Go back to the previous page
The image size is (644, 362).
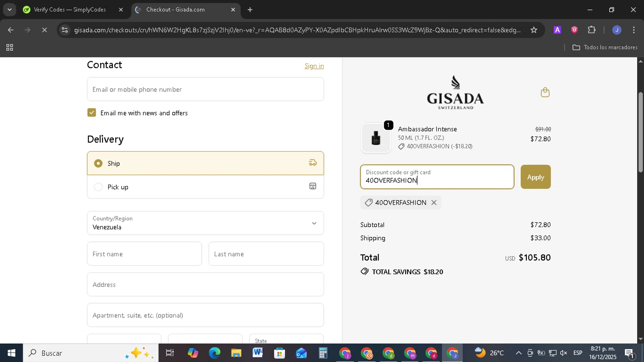(x=11, y=30)
